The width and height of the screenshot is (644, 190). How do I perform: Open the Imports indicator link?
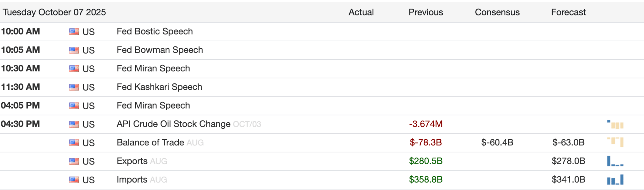pyautogui.click(x=132, y=180)
